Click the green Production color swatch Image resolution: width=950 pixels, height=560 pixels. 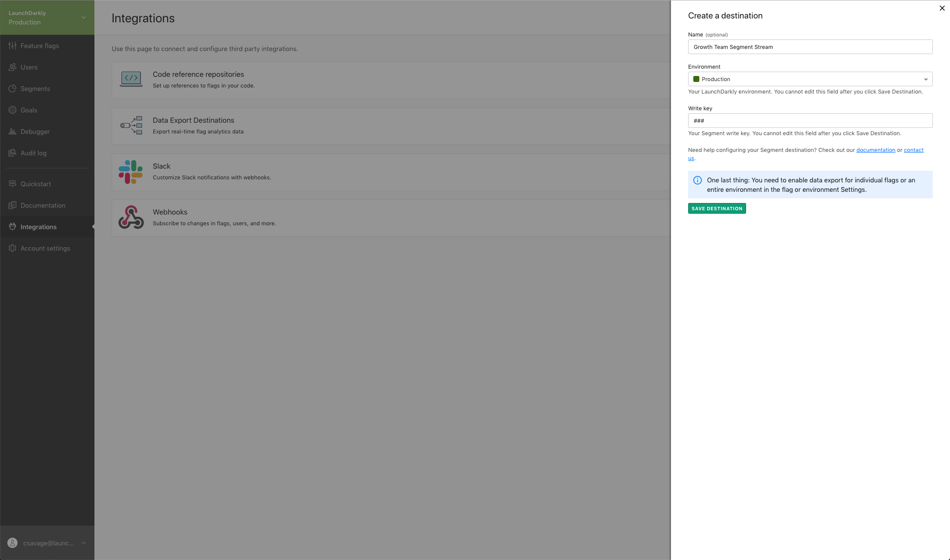696,79
